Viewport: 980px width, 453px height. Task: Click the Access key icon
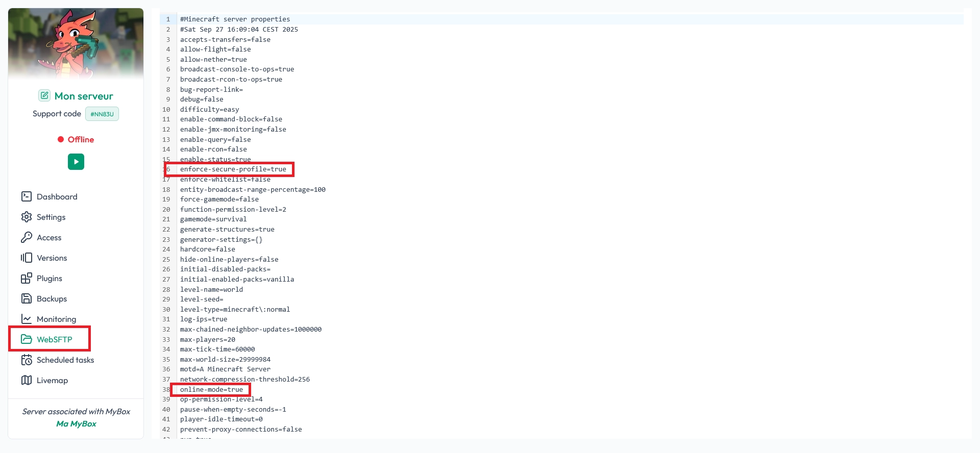27,237
